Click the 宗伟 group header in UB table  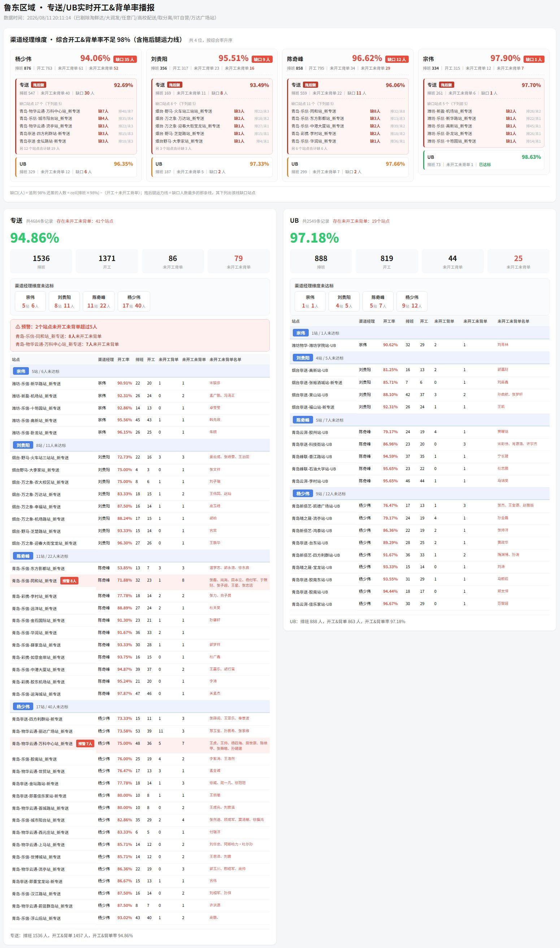click(x=420, y=333)
